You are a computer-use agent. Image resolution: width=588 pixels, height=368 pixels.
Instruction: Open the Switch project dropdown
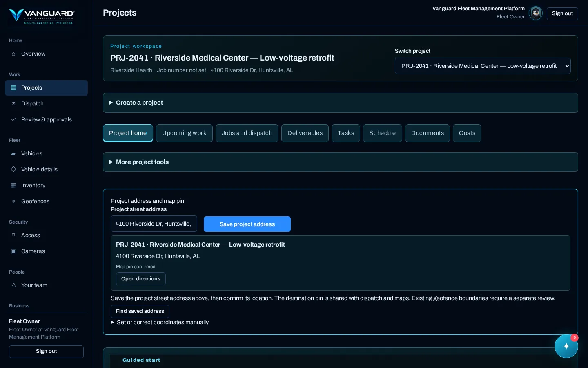click(483, 66)
